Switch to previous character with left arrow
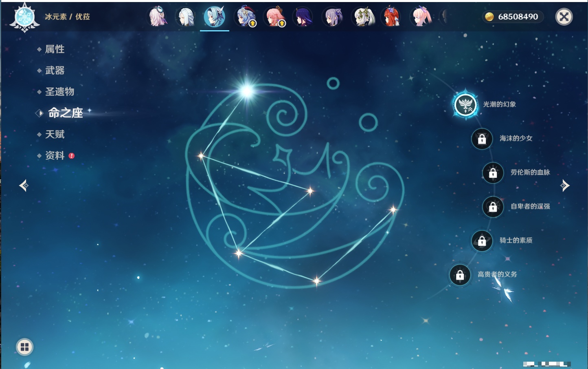 click(24, 186)
